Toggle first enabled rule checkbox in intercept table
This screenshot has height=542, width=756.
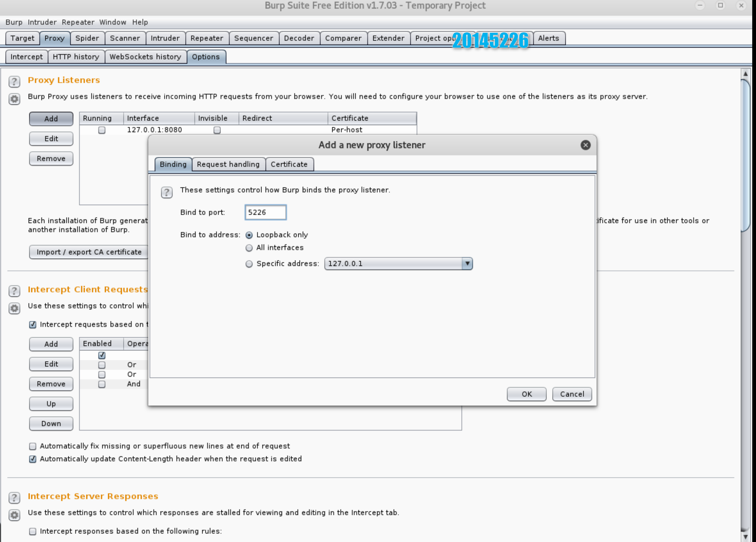pyautogui.click(x=102, y=355)
